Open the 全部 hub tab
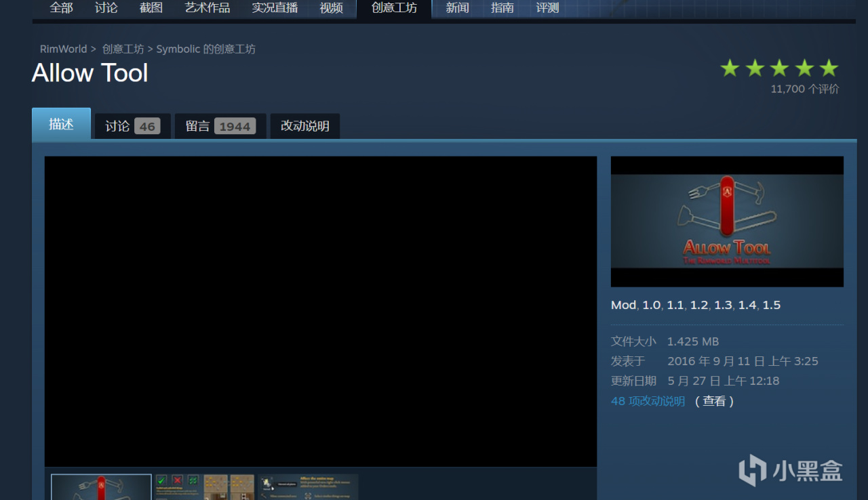Screen dimensions: 868x500 pyautogui.click(x=61, y=8)
